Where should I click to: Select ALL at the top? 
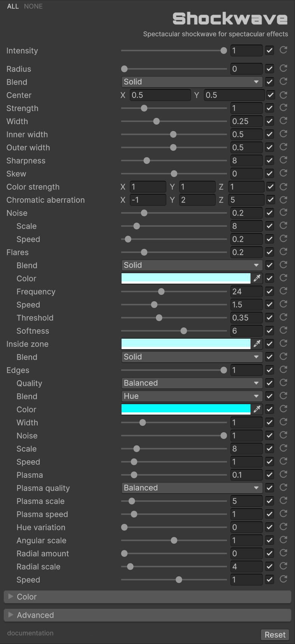(13, 6)
